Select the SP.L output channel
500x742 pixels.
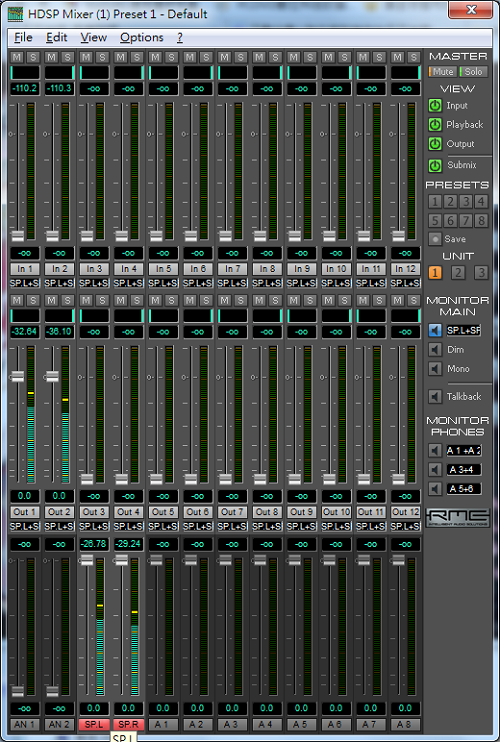pyautogui.click(x=94, y=724)
